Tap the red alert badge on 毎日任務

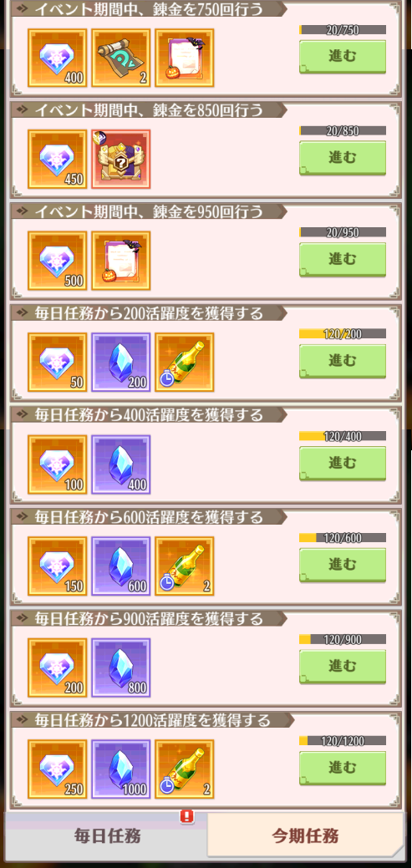pyautogui.click(x=187, y=816)
